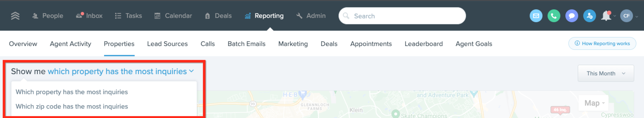Open the purple chat message icon
This screenshot has height=118, width=644.
[572, 16]
